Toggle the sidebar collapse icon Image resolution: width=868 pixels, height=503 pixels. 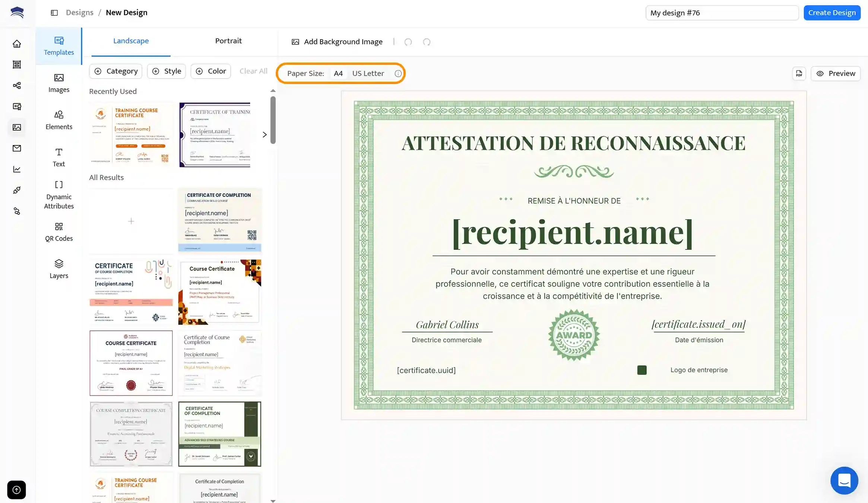54,13
